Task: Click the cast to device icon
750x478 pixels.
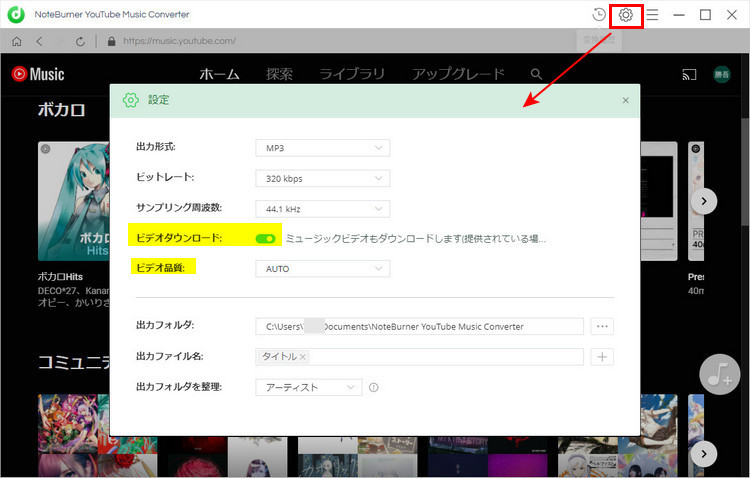Action: coord(689,75)
